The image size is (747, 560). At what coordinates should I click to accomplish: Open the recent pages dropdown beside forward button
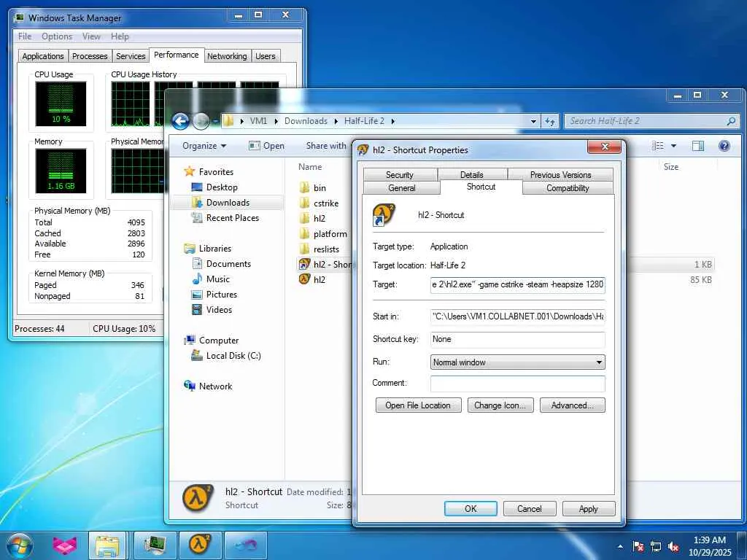(215, 122)
